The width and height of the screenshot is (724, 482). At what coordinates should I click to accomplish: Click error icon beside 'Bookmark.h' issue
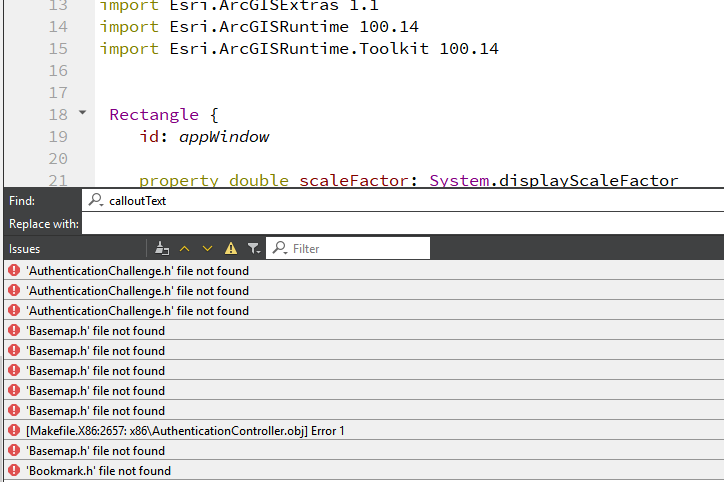tap(13, 470)
